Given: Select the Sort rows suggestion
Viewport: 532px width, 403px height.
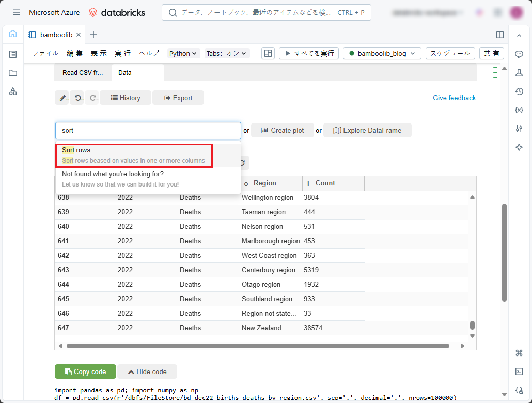Looking at the screenshot, I should pos(134,155).
